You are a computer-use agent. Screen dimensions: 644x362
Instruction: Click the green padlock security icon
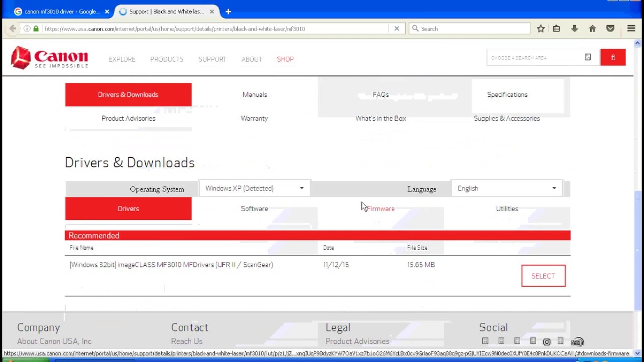[x=36, y=29]
